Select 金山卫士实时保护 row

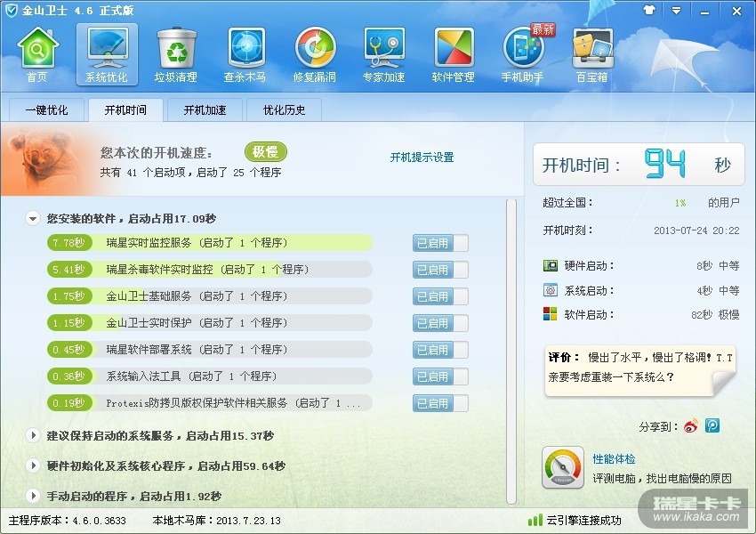pos(210,323)
